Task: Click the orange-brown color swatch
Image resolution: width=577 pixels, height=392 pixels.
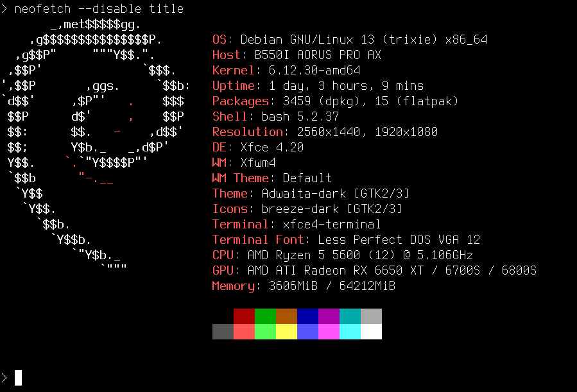Action: [286, 316]
